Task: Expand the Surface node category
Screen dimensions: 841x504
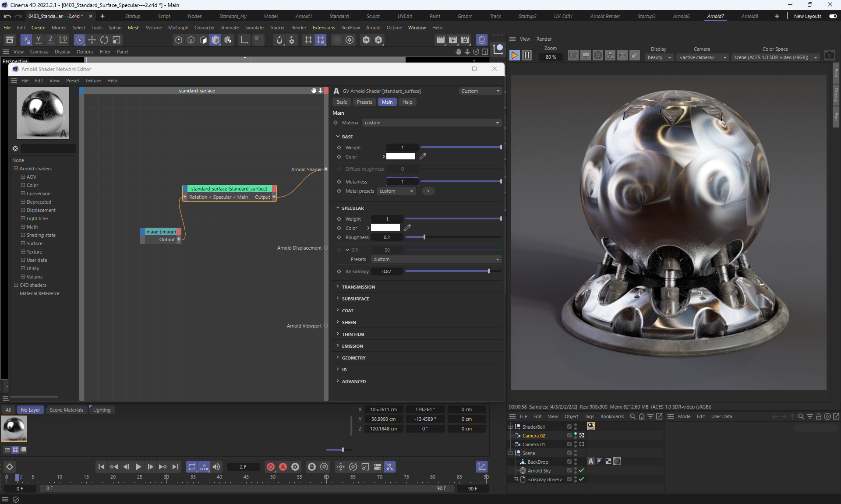Action: coord(23,243)
